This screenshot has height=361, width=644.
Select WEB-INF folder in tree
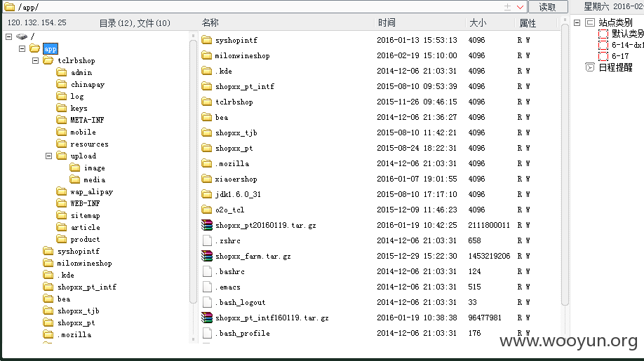point(85,203)
